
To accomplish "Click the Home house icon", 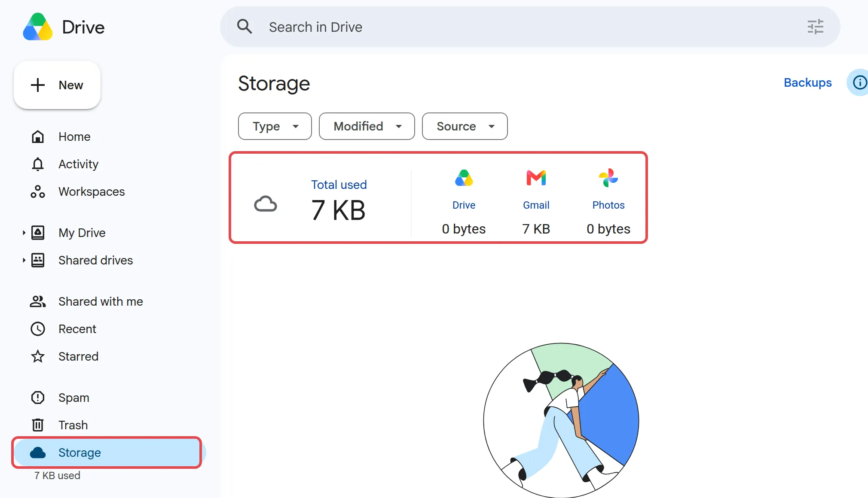I will (38, 137).
